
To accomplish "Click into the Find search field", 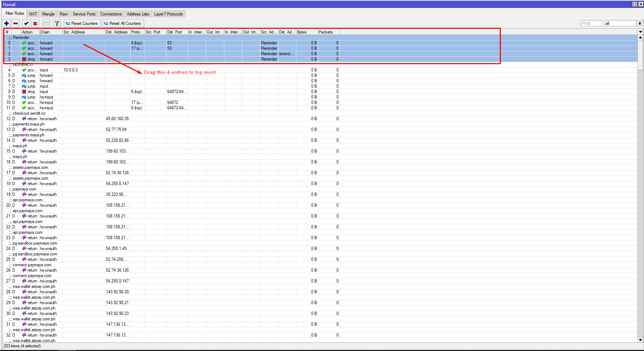I will pyautogui.click(x=591, y=23).
